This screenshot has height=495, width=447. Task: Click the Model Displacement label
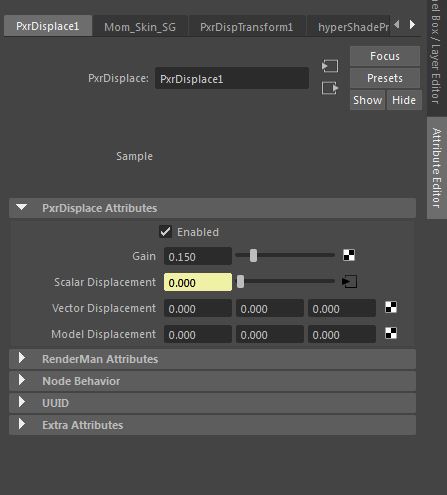pyautogui.click(x=103, y=334)
